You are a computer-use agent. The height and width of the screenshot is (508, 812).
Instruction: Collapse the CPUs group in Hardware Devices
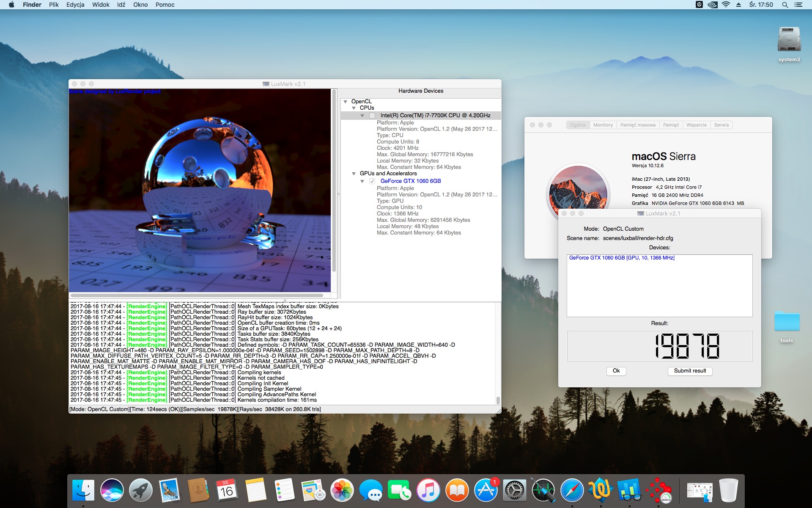(x=354, y=108)
